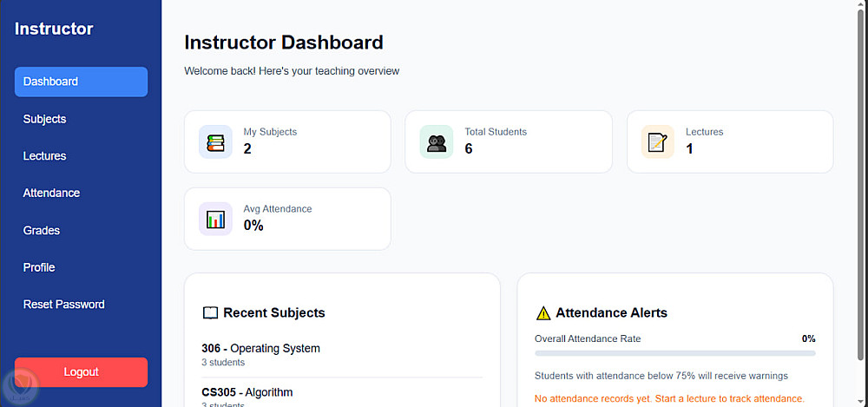Screen dimensions: 868x407
Task: Open the Dashboard sidebar item
Action: (81, 82)
